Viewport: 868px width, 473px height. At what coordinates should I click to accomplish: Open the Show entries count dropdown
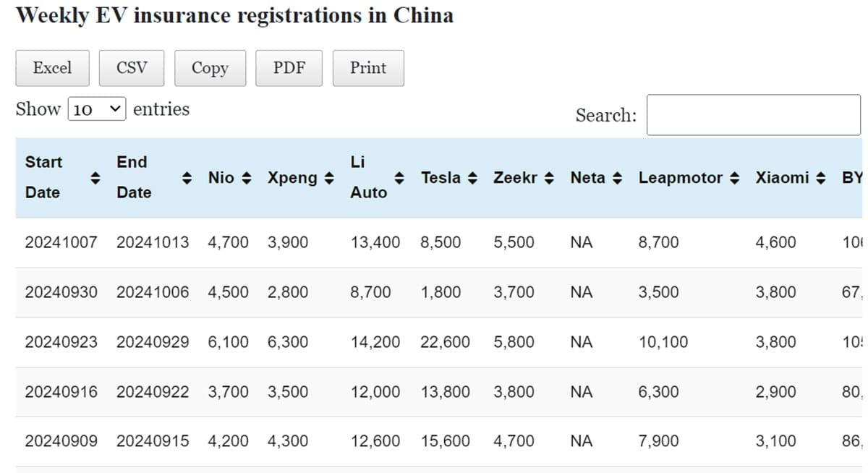(x=97, y=109)
